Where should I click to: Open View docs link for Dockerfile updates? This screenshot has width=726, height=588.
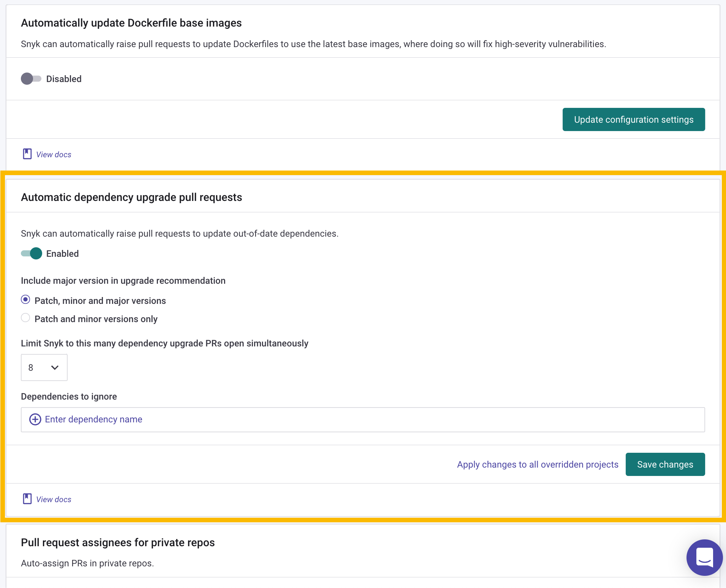tap(54, 154)
